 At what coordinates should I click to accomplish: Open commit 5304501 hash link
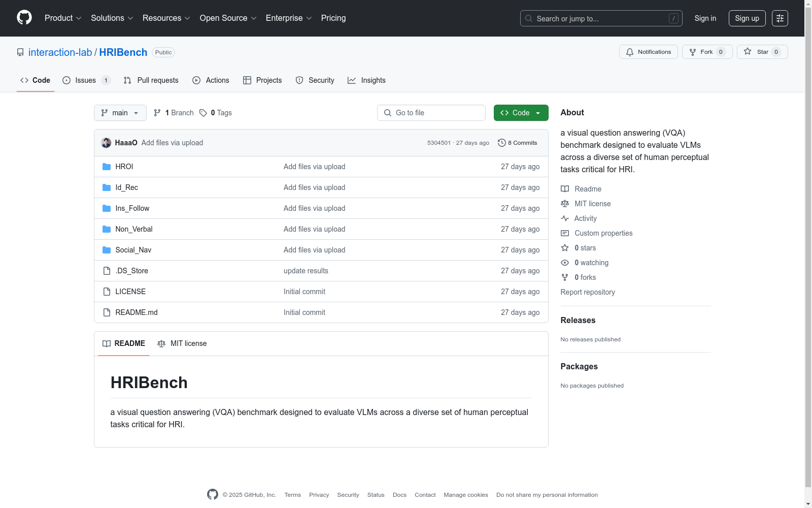pyautogui.click(x=439, y=143)
